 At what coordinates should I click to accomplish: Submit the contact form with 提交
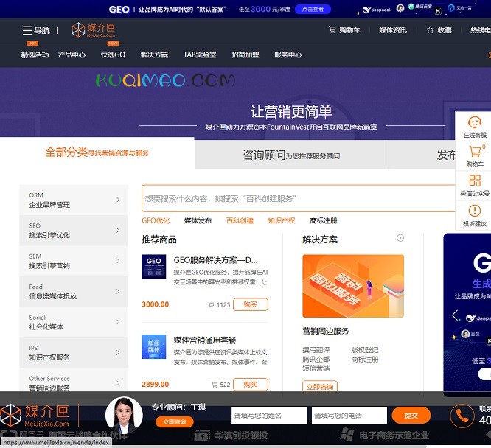411,416
